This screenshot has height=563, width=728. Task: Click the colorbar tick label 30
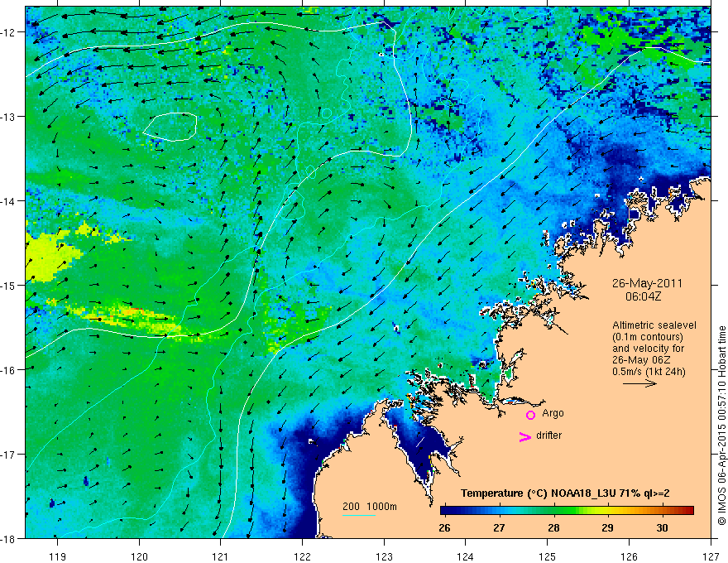pyautogui.click(x=662, y=528)
